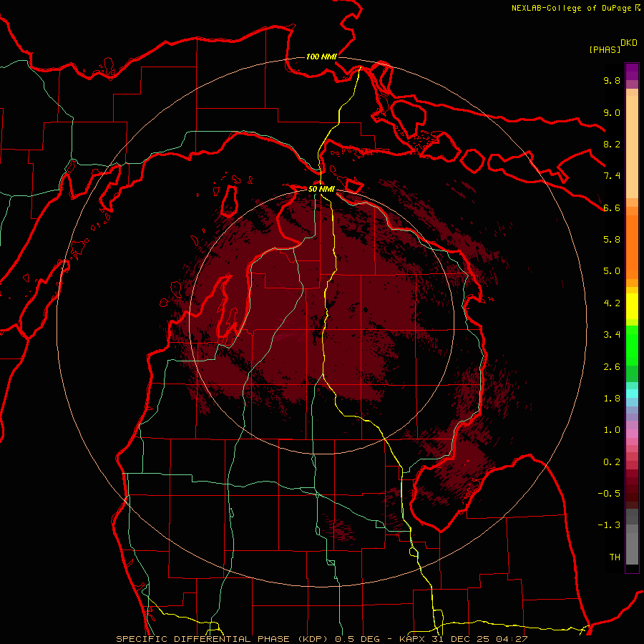
Task: Click the [PHAS] label above the color scale
Action: point(605,49)
